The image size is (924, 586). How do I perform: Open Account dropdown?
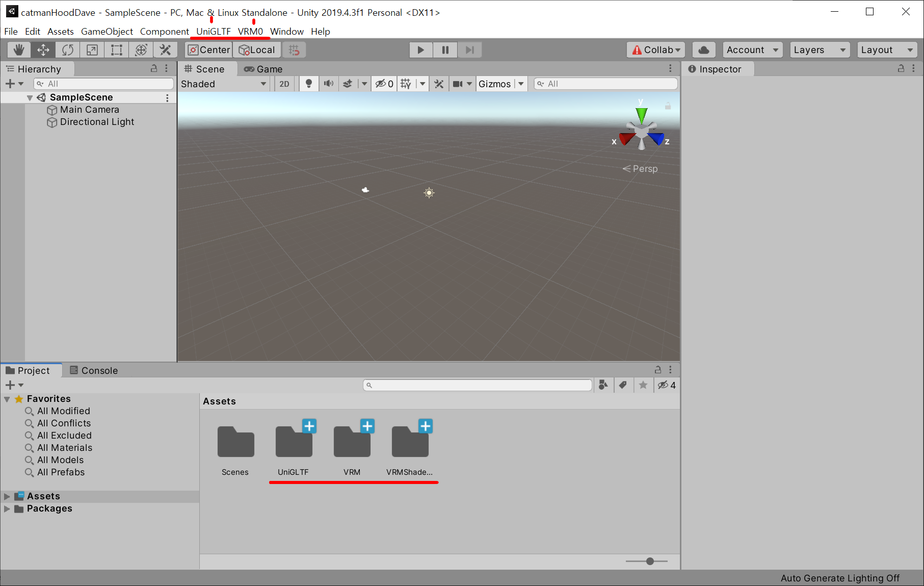pos(752,50)
